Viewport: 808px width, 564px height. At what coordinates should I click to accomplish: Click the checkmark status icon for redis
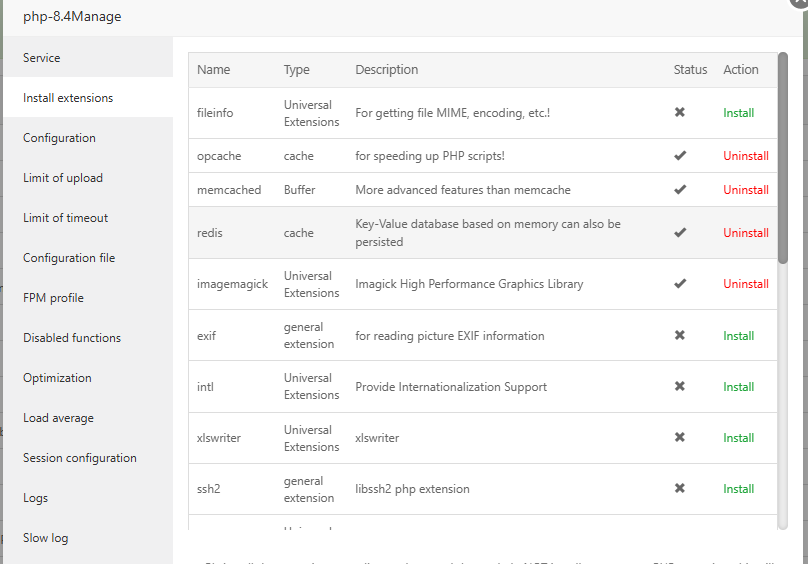680,233
